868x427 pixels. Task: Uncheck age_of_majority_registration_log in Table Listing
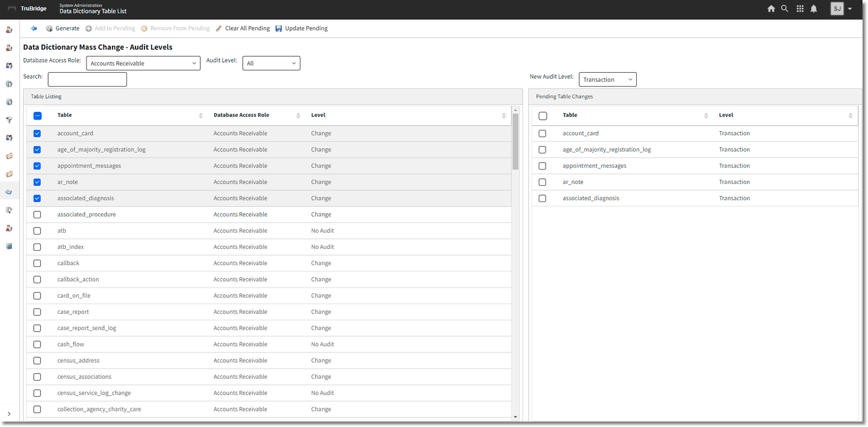pyautogui.click(x=37, y=150)
